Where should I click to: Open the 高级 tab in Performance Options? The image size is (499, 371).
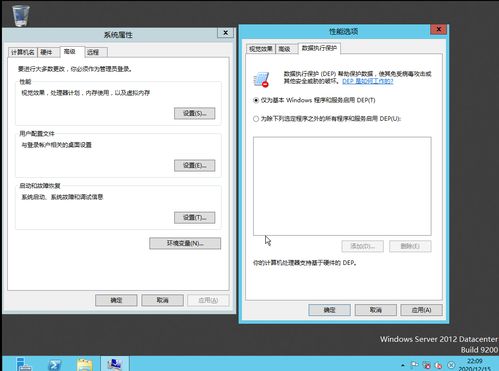284,49
